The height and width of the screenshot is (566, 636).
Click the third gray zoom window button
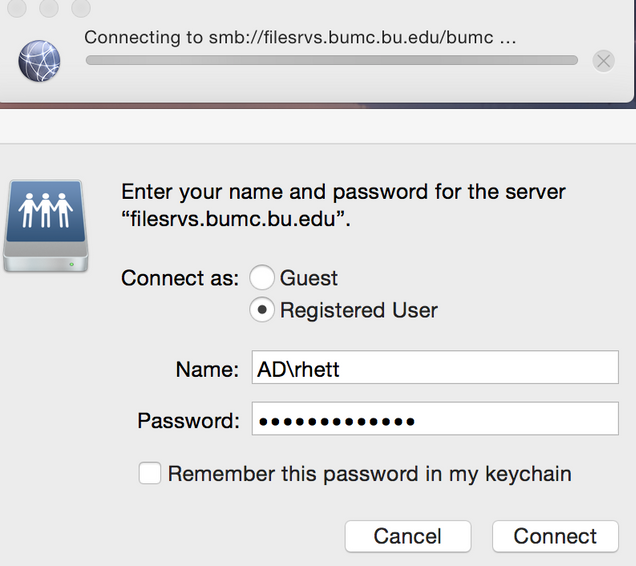(81, 8)
